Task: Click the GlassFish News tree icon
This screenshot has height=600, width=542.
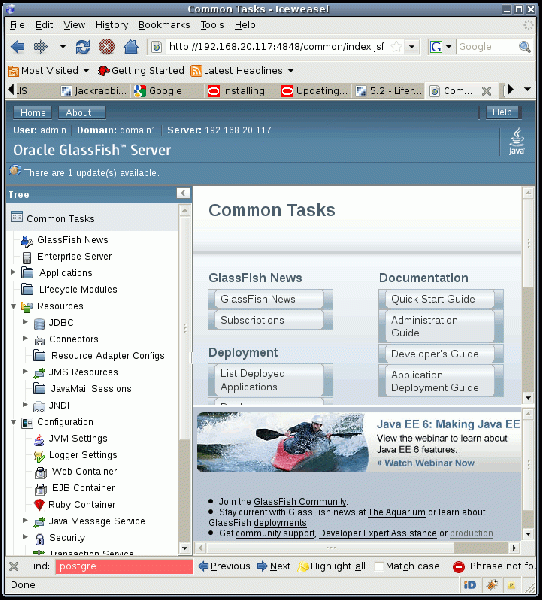Action: (x=26, y=241)
